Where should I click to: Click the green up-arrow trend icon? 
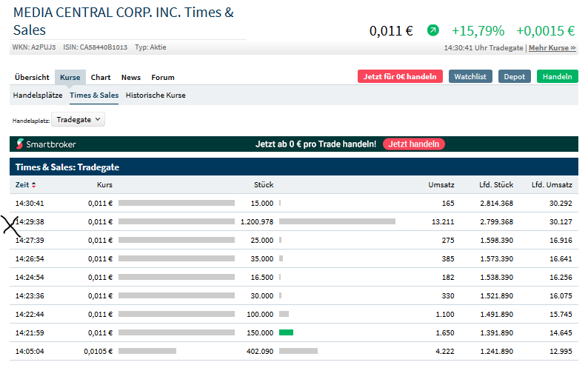pos(432,30)
